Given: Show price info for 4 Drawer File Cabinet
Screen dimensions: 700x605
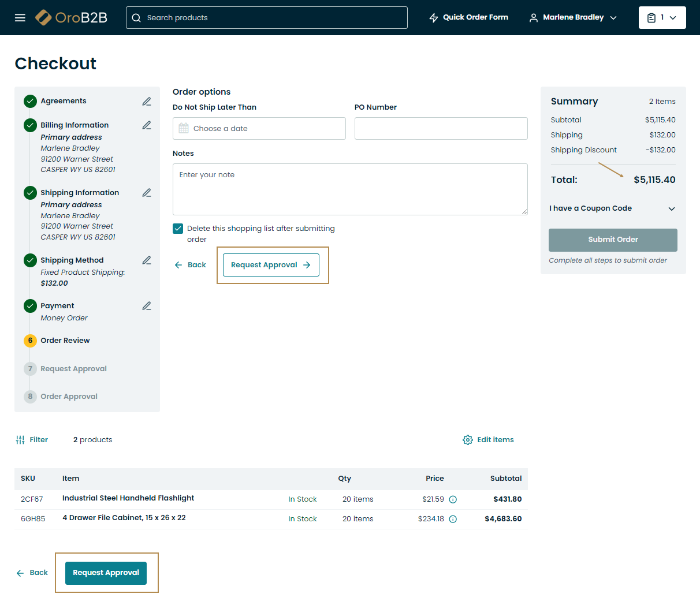Looking at the screenshot, I should tap(453, 519).
